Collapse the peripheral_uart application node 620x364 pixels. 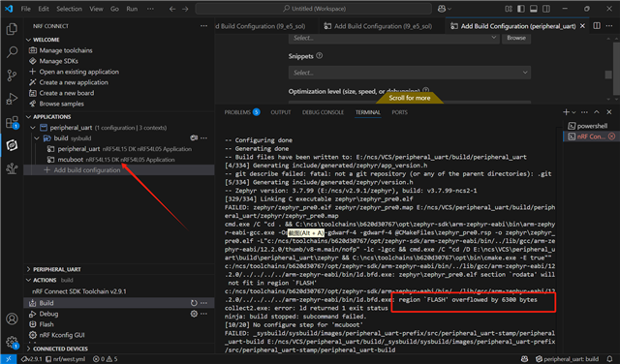tap(33, 128)
